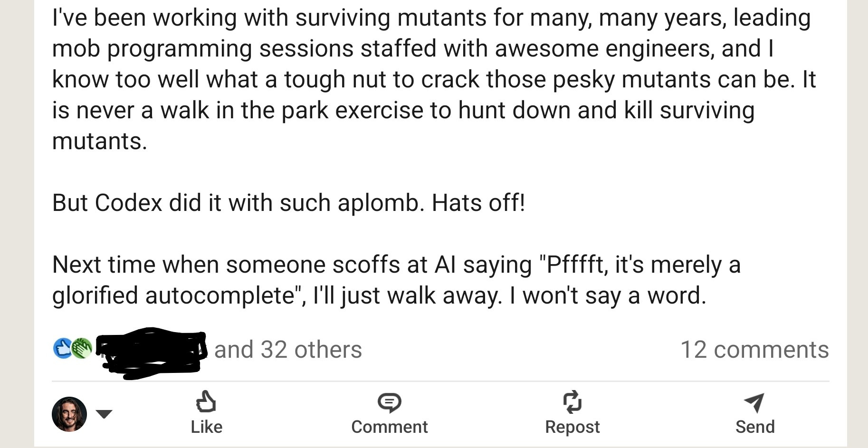
Task: Click the Like button label
Action: (x=206, y=427)
